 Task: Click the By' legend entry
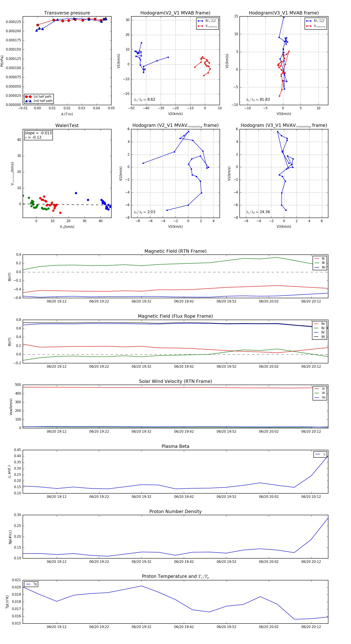pyautogui.click(x=320, y=328)
